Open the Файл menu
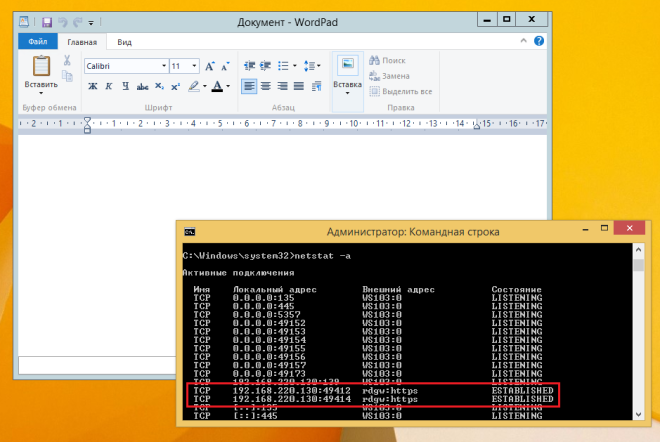This screenshot has height=442, width=660. coord(38,42)
